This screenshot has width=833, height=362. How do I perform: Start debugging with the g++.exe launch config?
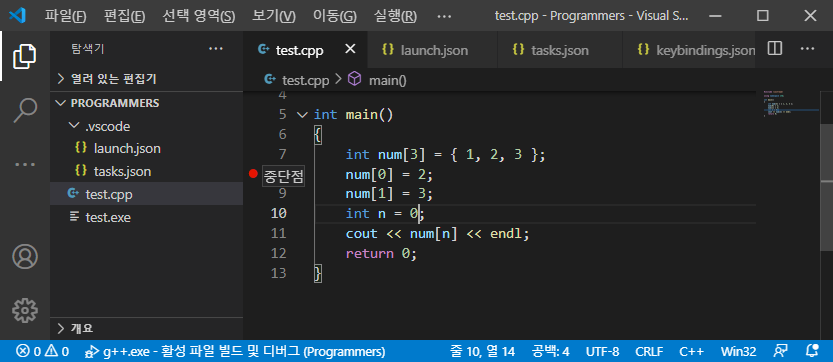235,351
